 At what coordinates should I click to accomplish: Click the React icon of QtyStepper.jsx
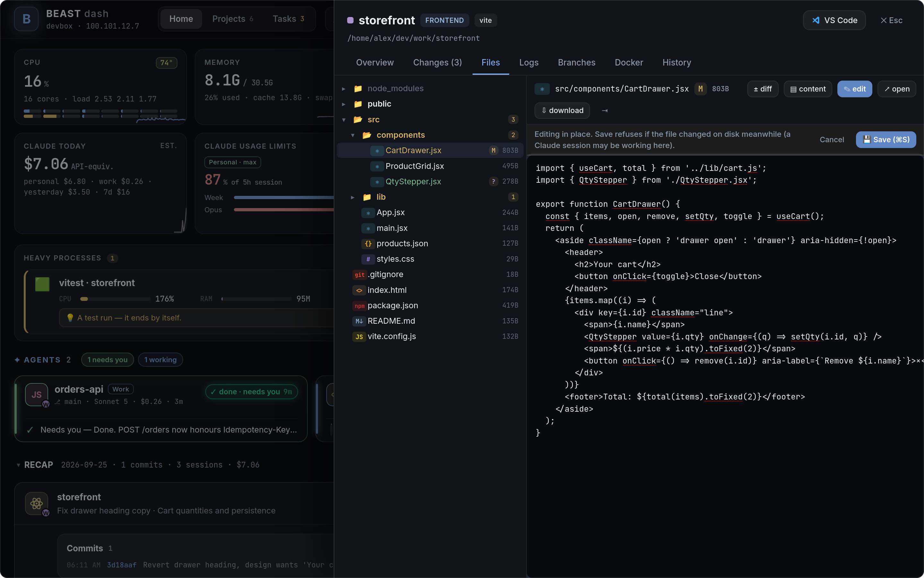[377, 181]
